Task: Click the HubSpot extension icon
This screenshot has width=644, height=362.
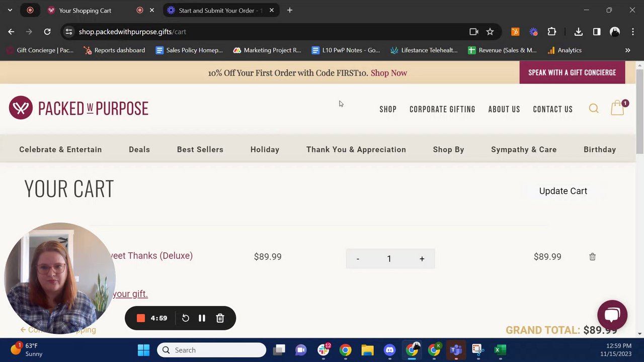Action: click(x=515, y=32)
